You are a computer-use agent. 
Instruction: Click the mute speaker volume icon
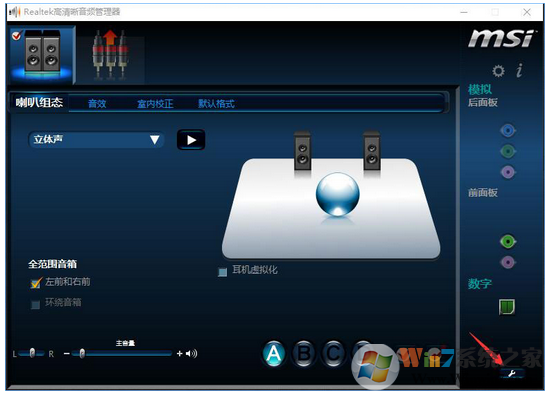pyautogui.click(x=192, y=353)
